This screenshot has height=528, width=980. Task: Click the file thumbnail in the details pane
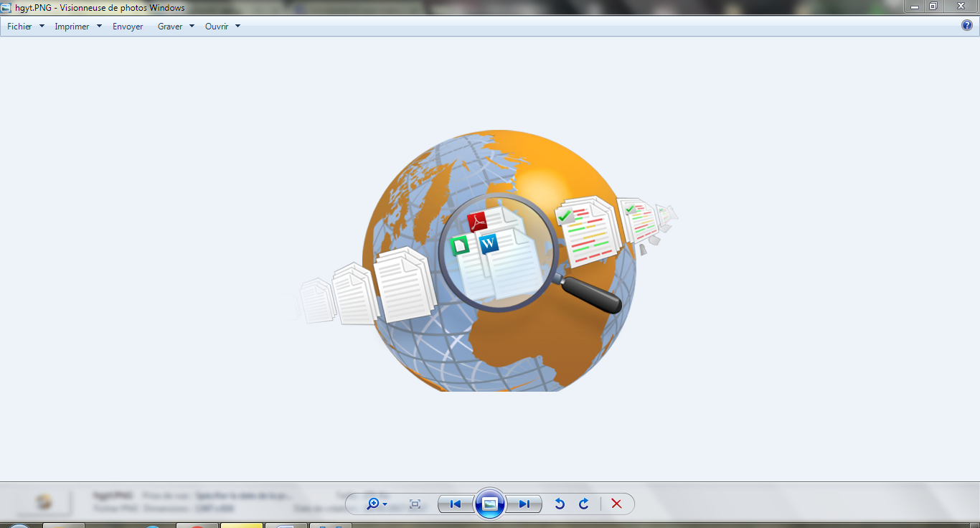tap(44, 502)
